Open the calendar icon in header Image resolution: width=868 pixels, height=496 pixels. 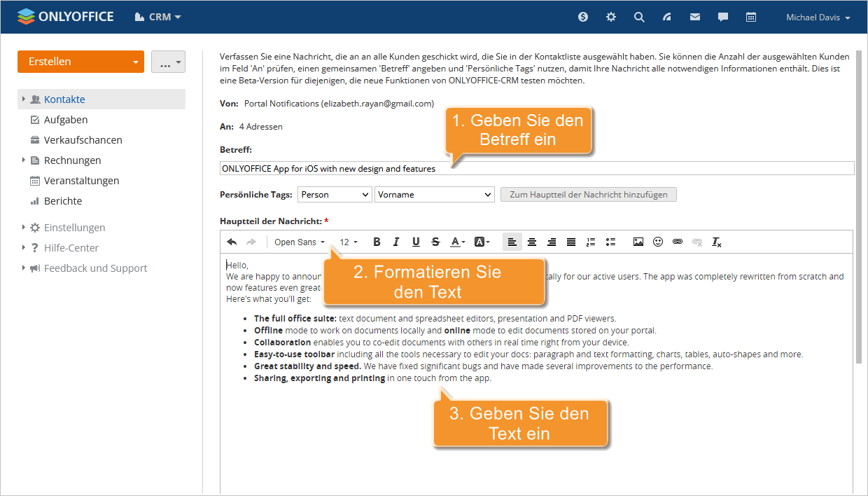pyautogui.click(x=751, y=17)
